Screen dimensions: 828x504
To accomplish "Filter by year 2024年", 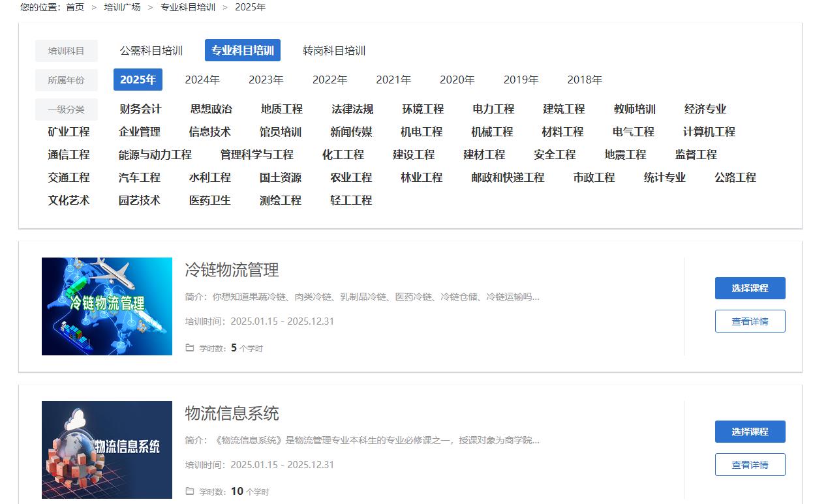I will 202,80.
